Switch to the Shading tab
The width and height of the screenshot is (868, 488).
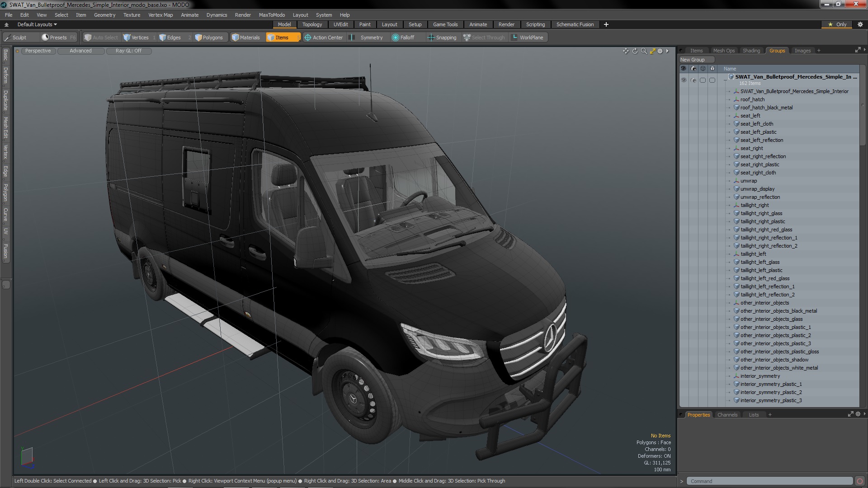(x=751, y=51)
